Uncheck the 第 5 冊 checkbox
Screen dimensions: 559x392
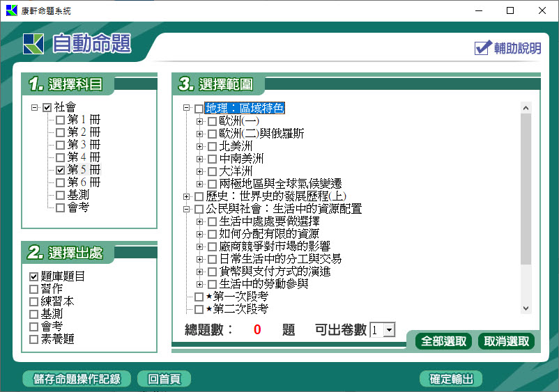point(60,170)
